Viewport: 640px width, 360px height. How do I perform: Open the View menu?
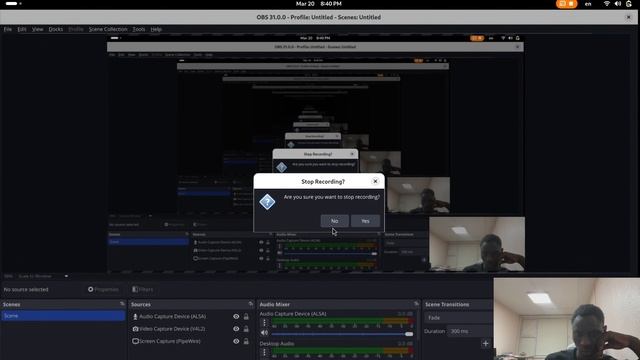[38, 29]
